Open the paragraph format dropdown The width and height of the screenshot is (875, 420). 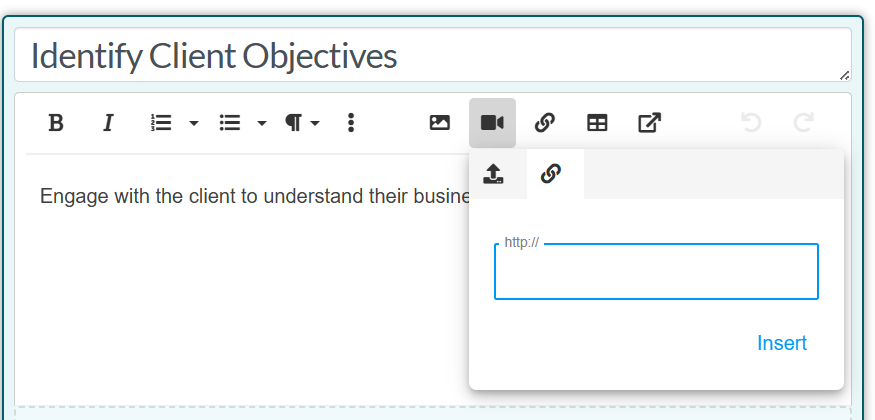click(302, 123)
